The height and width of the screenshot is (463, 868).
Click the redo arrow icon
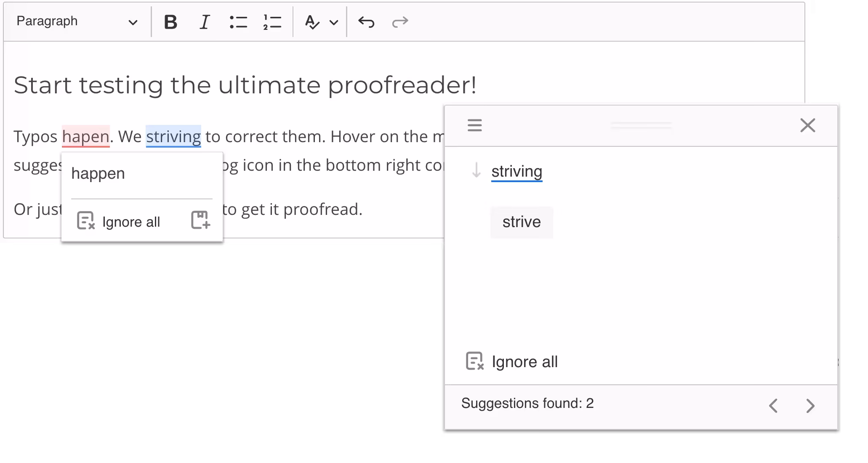(400, 22)
